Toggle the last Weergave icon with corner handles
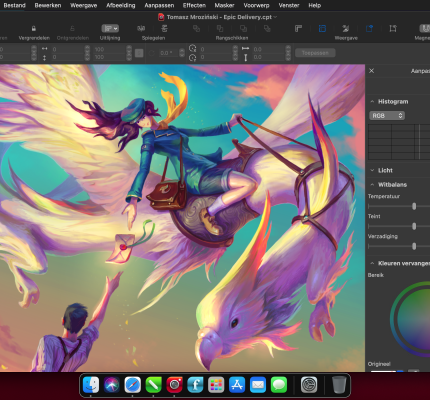 [393, 29]
